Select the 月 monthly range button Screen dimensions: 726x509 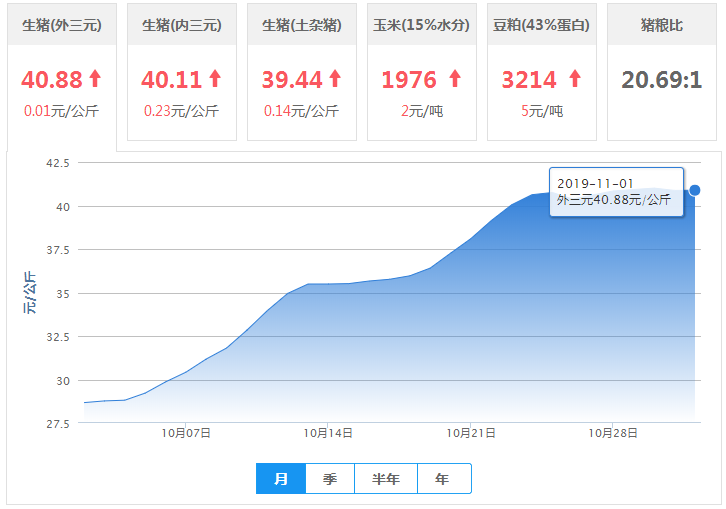click(x=281, y=479)
